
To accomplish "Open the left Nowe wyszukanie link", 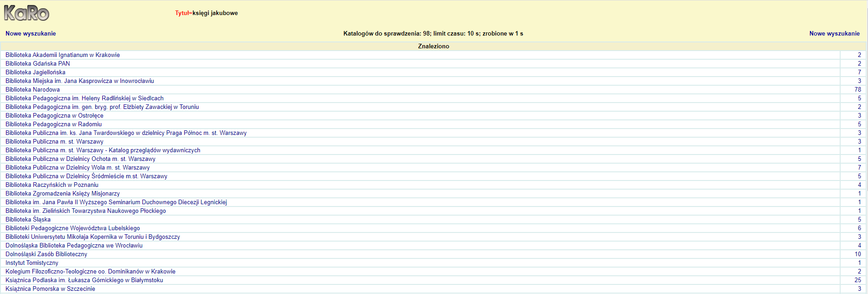I will pos(31,33).
